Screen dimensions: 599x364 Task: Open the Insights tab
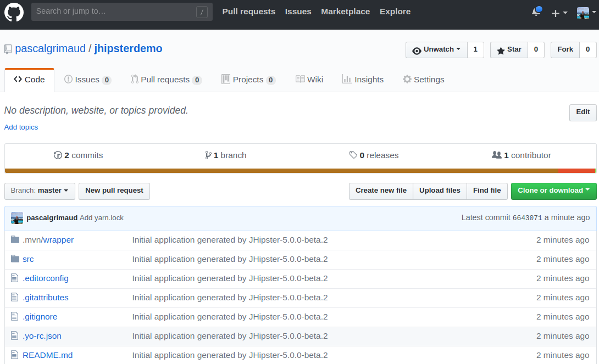point(363,80)
